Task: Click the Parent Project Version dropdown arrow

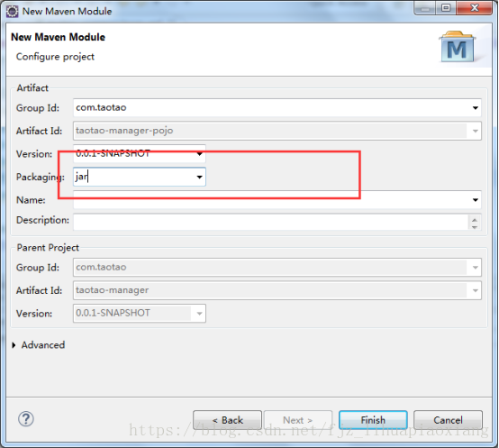Action: pos(200,314)
